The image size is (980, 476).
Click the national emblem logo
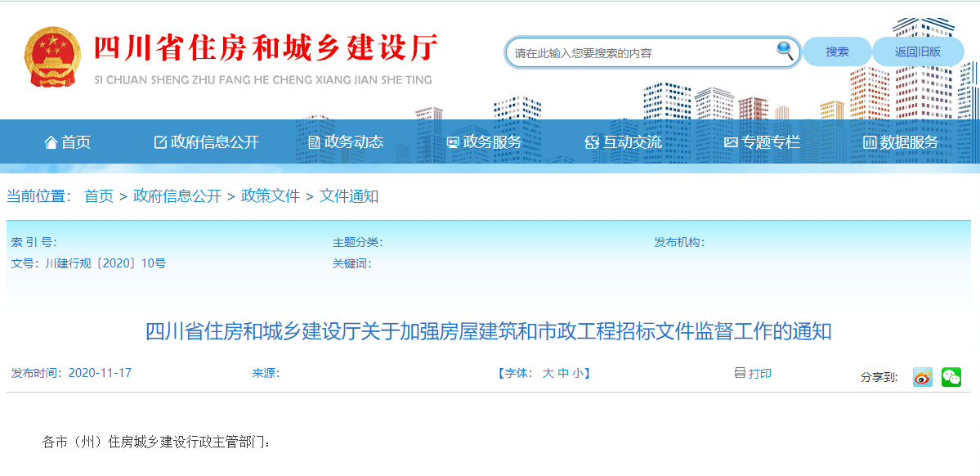click(x=54, y=56)
